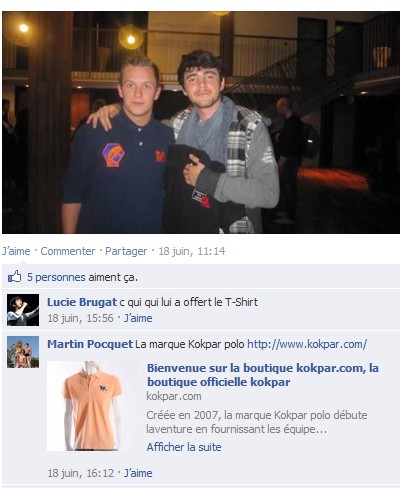Like Lucie Brugat's comment
Image resolution: width=400 pixels, height=488 pixels.
[x=138, y=318]
